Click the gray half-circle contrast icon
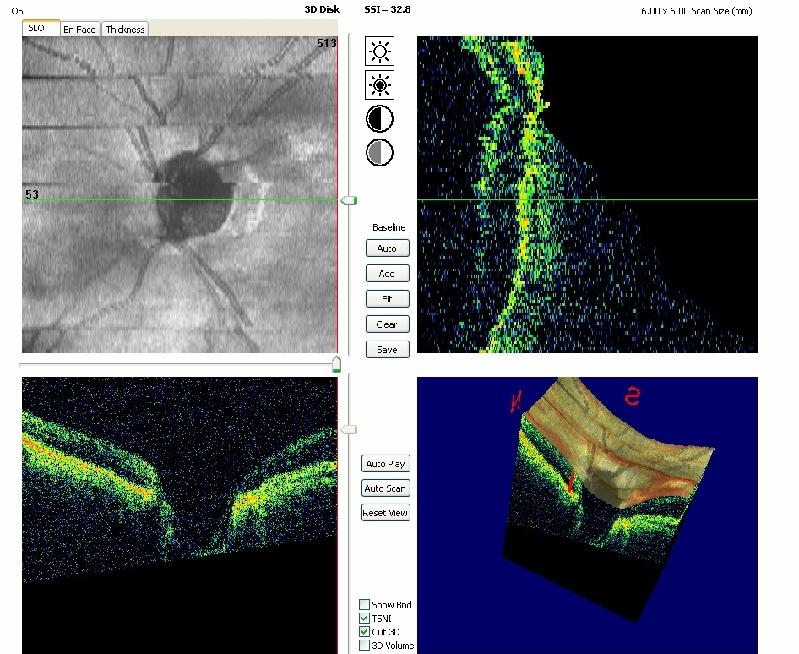This screenshot has height=654, width=799. (x=380, y=152)
